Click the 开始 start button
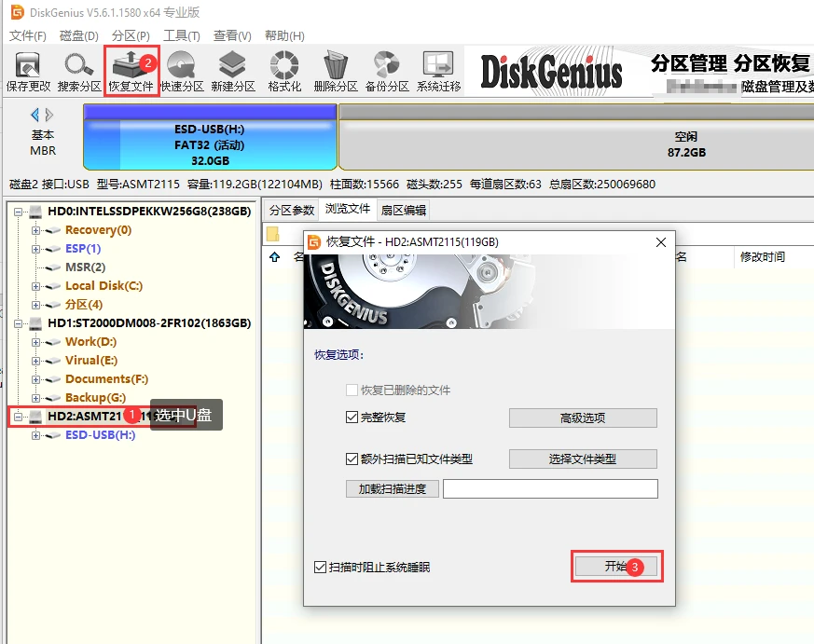This screenshot has width=814, height=644. point(616,566)
